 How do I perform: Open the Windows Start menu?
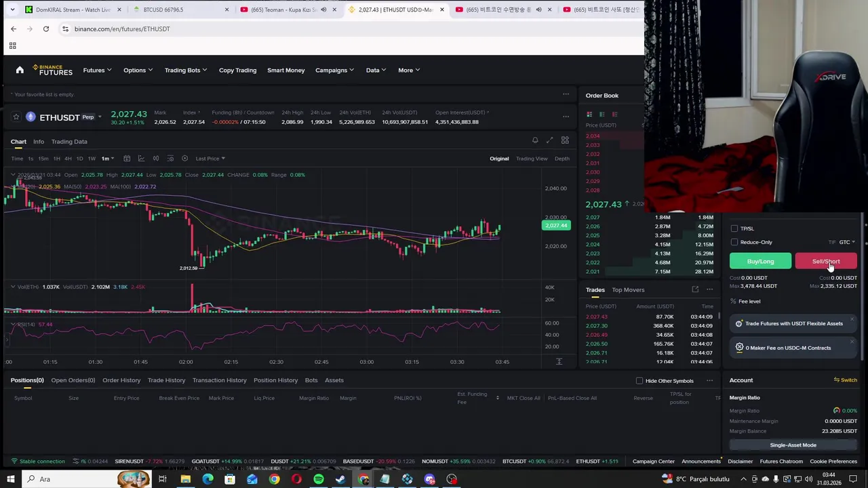pyautogui.click(x=11, y=479)
